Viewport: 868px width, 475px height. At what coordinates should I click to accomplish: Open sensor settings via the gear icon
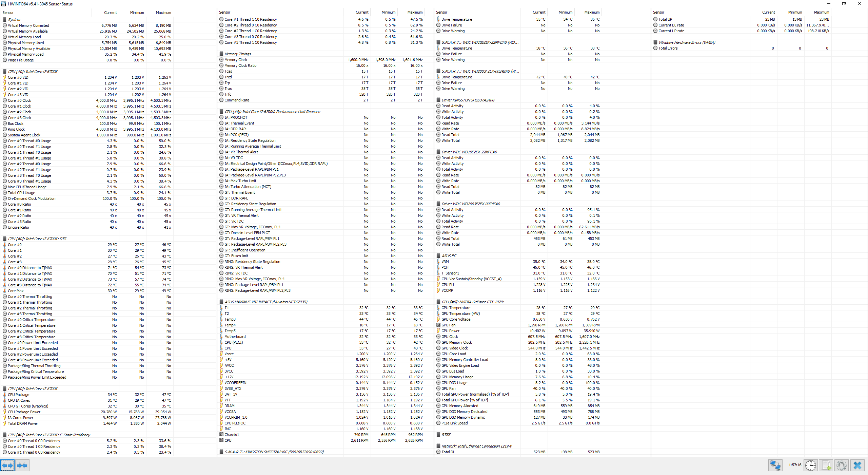(841, 465)
